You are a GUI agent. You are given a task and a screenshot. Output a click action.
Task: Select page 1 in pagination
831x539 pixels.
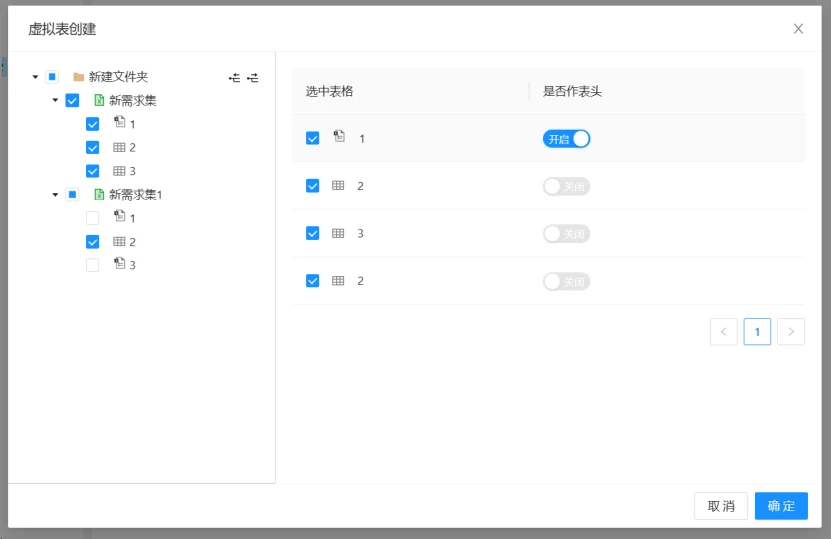pos(757,332)
